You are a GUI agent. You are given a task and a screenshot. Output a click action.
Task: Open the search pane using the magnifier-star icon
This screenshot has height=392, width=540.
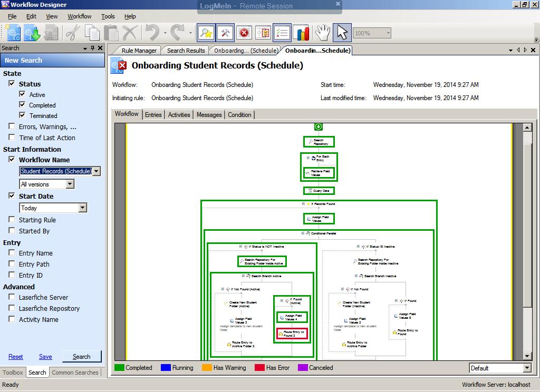[x=206, y=33]
